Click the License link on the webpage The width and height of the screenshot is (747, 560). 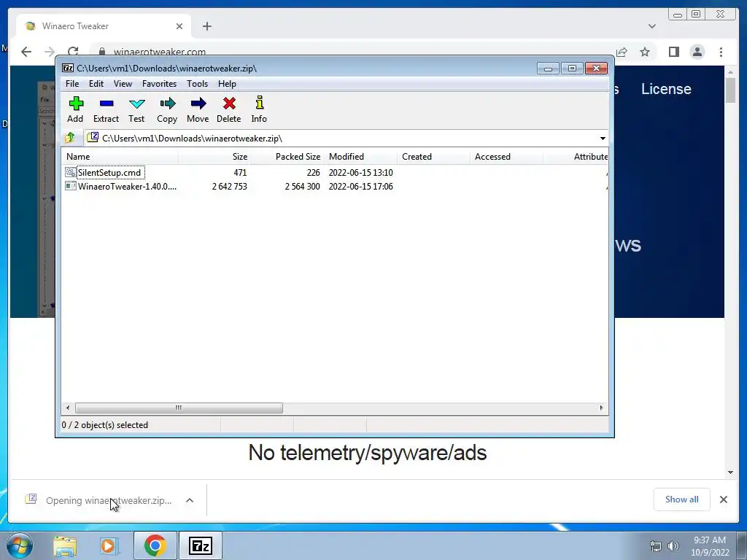tap(666, 89)
